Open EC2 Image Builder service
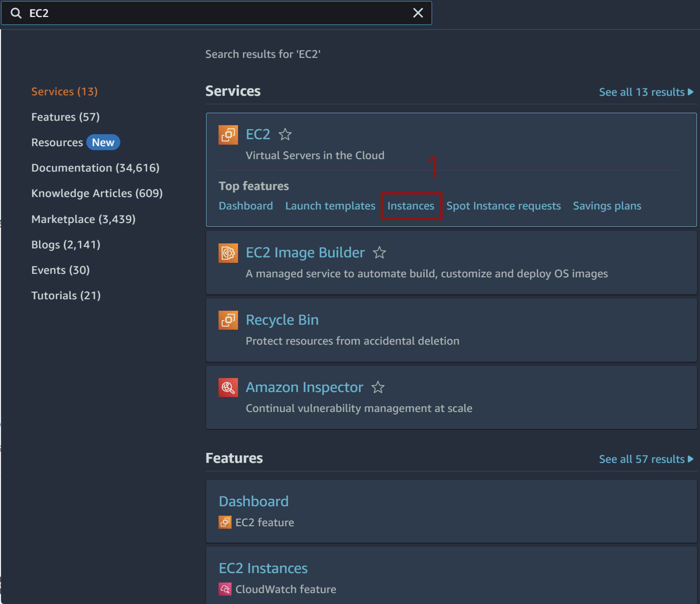700x604 pixels. [x=305, y=252]
